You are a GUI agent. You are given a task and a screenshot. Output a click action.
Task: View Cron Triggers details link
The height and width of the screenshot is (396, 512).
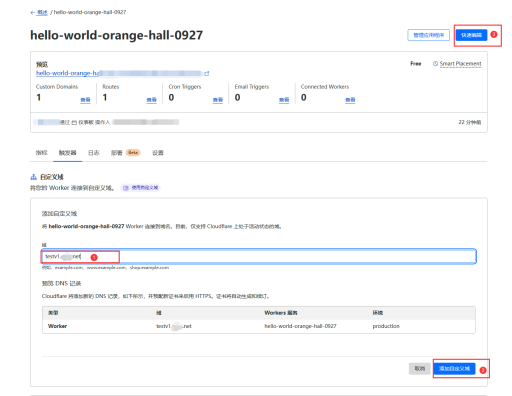click(x=218, y=100)
